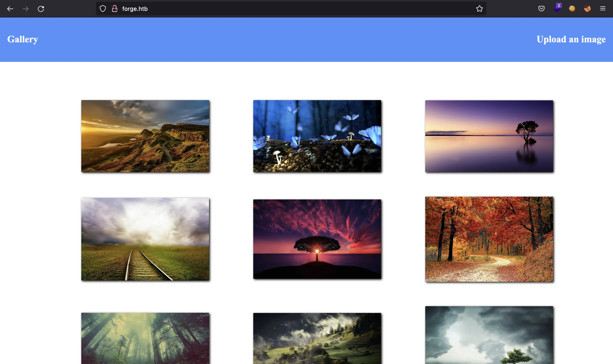Open the blue butterflies and mushrooms image
This screenshot has height=364, width=613.
(317, 136)
